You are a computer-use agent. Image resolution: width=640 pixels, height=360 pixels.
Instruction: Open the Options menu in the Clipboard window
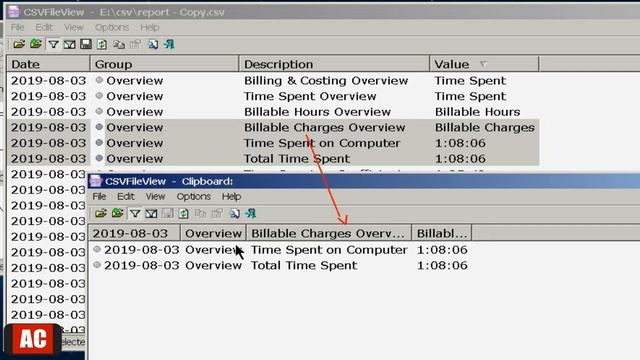click(x=193, y=196)
